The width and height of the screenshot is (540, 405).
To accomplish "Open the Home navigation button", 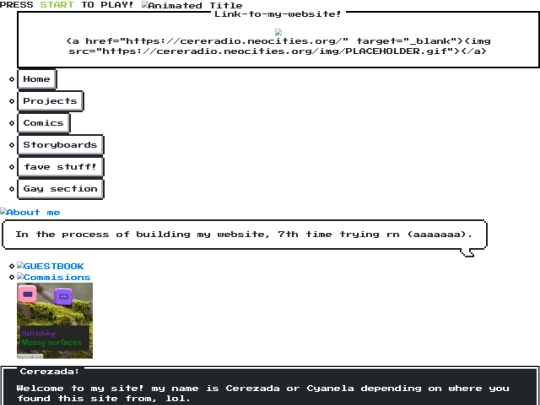I will 37,79.
